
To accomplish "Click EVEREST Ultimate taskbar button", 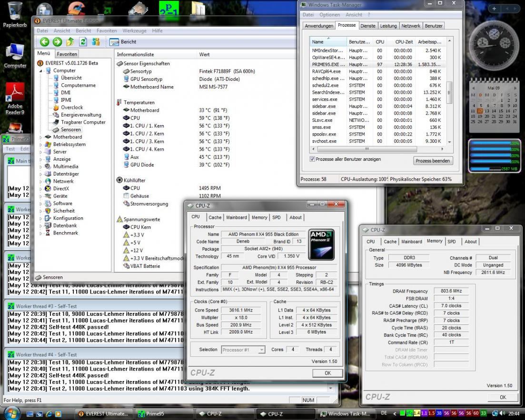I will tap(103, 414).
